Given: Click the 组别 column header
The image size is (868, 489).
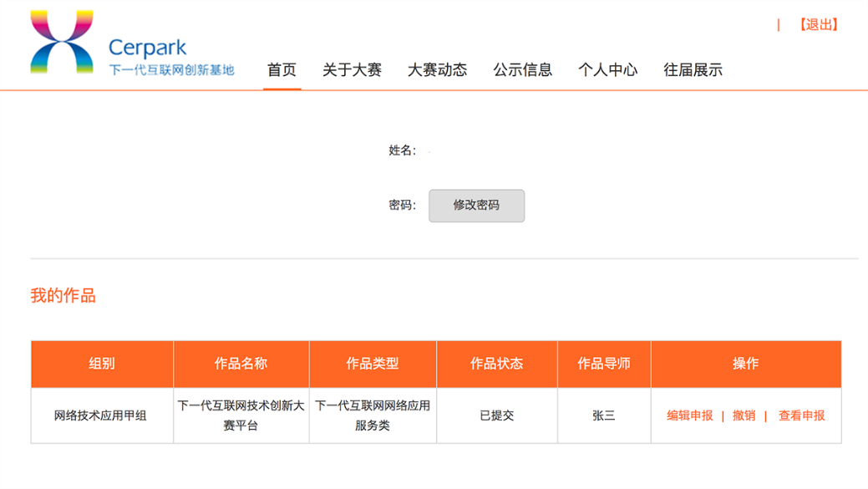Looking at the screenshot, I should pos(102,364).
